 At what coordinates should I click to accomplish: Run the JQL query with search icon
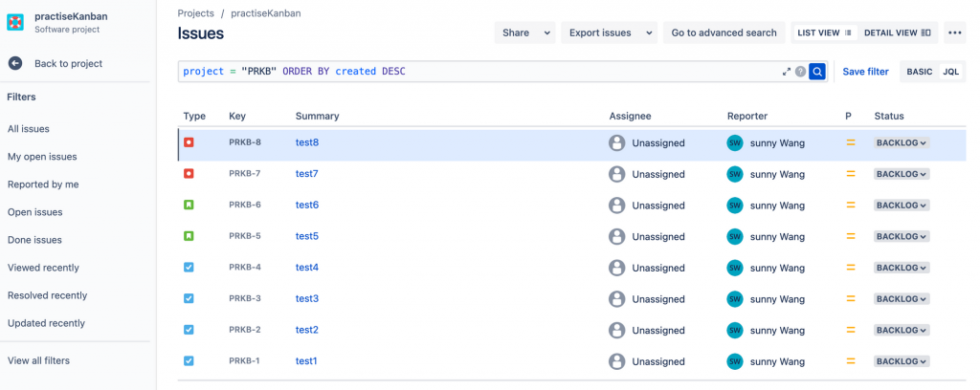click(816, 72)
